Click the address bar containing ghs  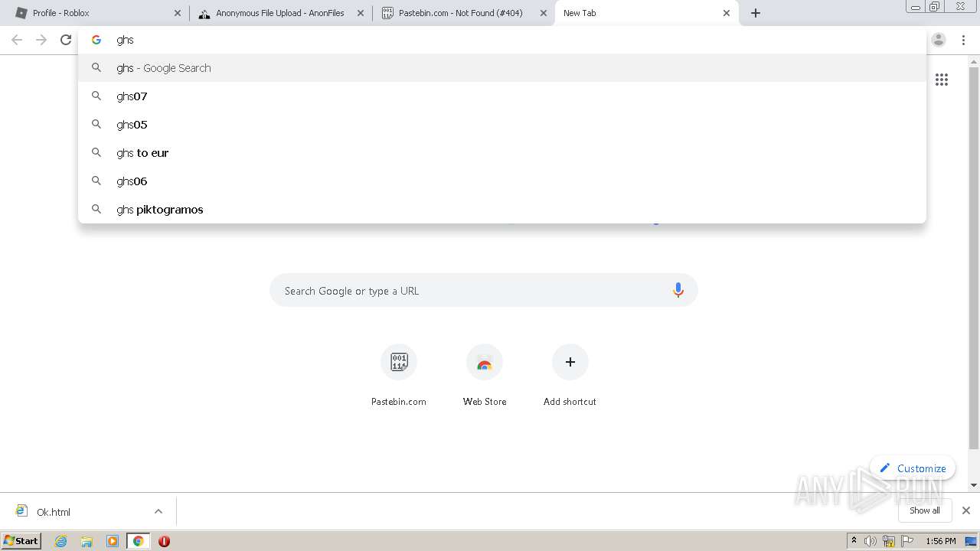click(x=502, y=40)
